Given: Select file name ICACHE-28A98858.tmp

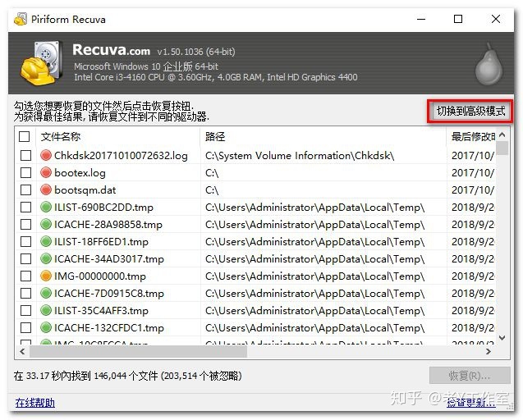Looking at the screenshot, I should [x=108, y=225].
